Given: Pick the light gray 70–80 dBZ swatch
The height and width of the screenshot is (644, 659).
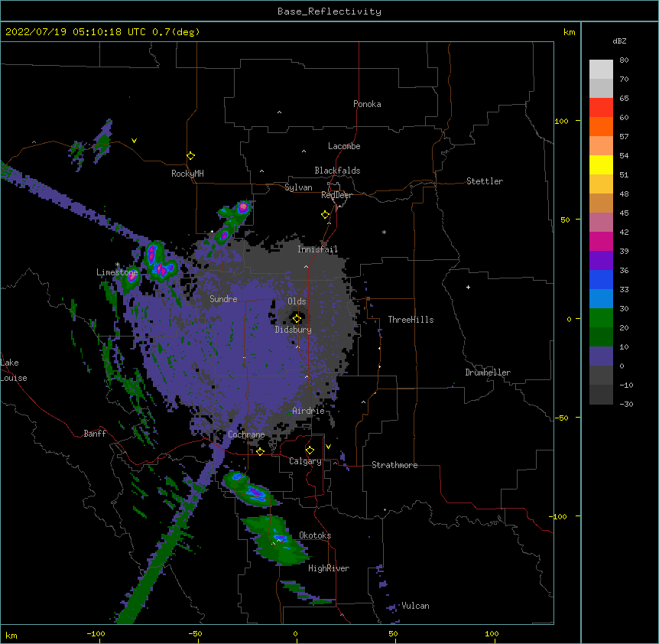Looking at the screenshot, I should click(x=601, y=70).
